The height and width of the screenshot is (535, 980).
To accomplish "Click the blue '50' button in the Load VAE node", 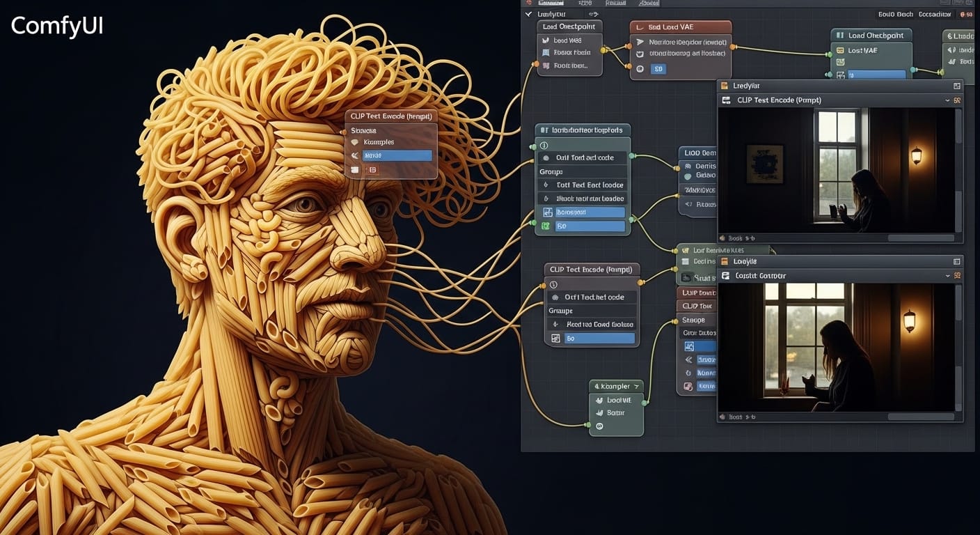I will tap(658, 69).
